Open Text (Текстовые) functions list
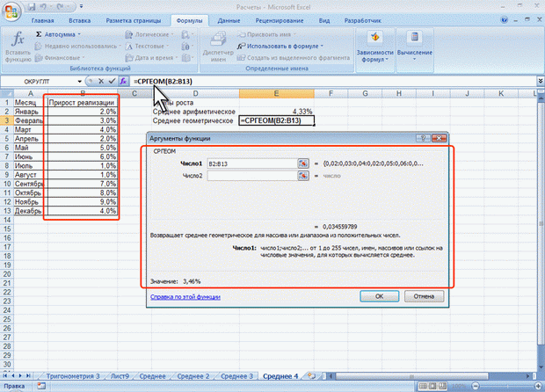Screen dimensions: 545x392 [x=148, y=47]
